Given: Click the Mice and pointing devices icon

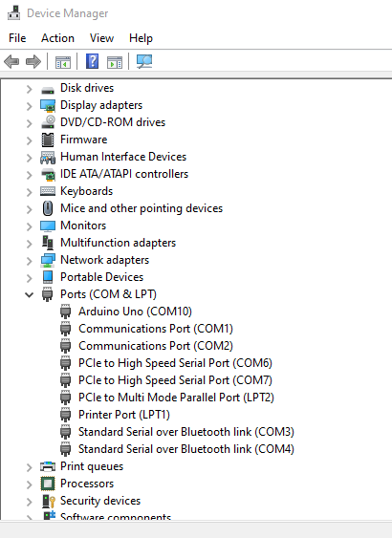Looking at the screenshot, I should coord(48,208).
